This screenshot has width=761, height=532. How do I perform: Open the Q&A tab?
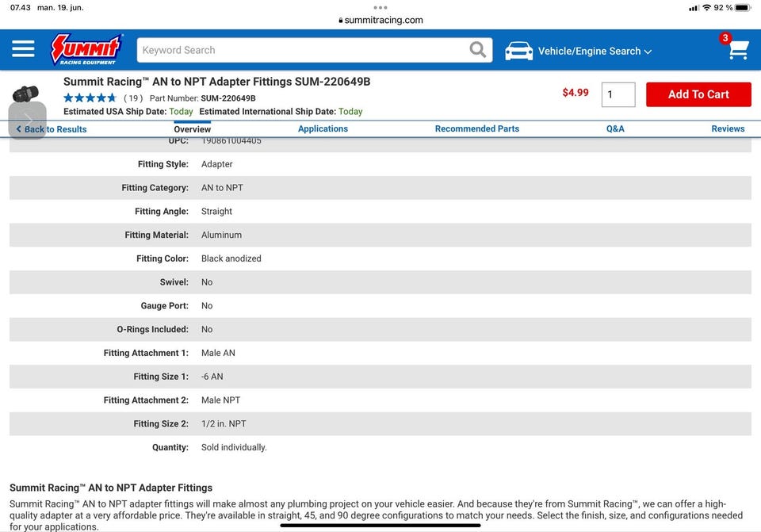click(x=615, y=128)
